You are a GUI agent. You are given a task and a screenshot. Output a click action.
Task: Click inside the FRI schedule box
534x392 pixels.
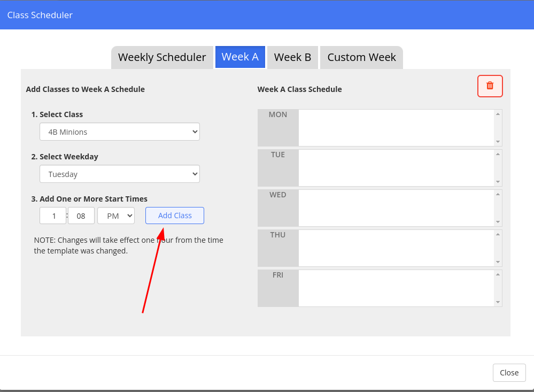[x=397, y=288]
